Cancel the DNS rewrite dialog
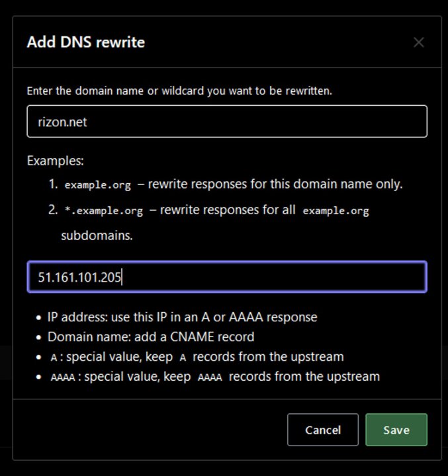The height and width of the screenshot is (476, 448). (x=323, y=430)
